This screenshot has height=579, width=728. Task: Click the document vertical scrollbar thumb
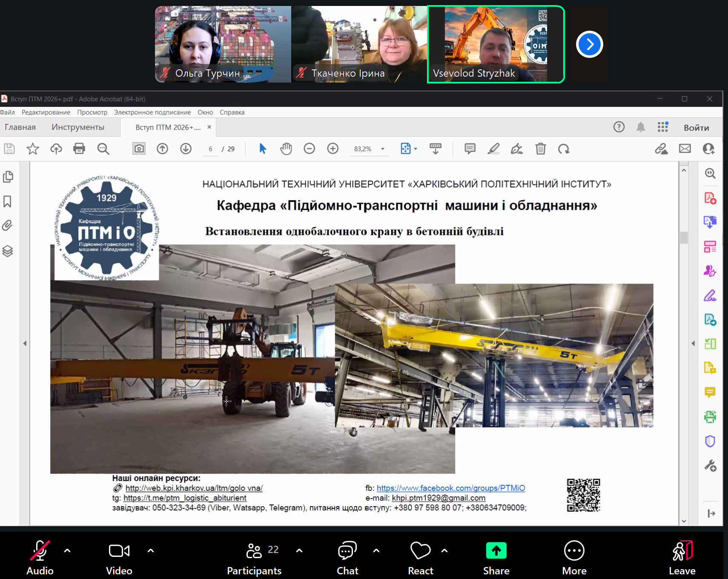tap(684, 237)
